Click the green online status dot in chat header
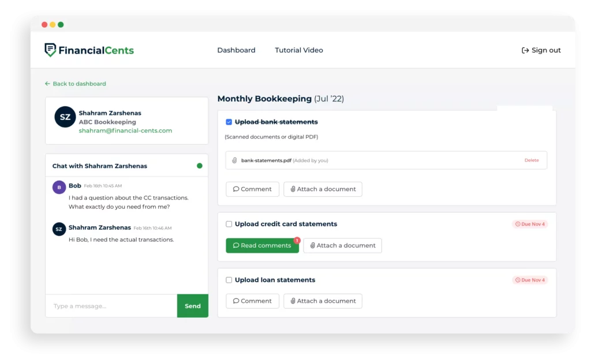591x364 pixels. click(200, 165)
